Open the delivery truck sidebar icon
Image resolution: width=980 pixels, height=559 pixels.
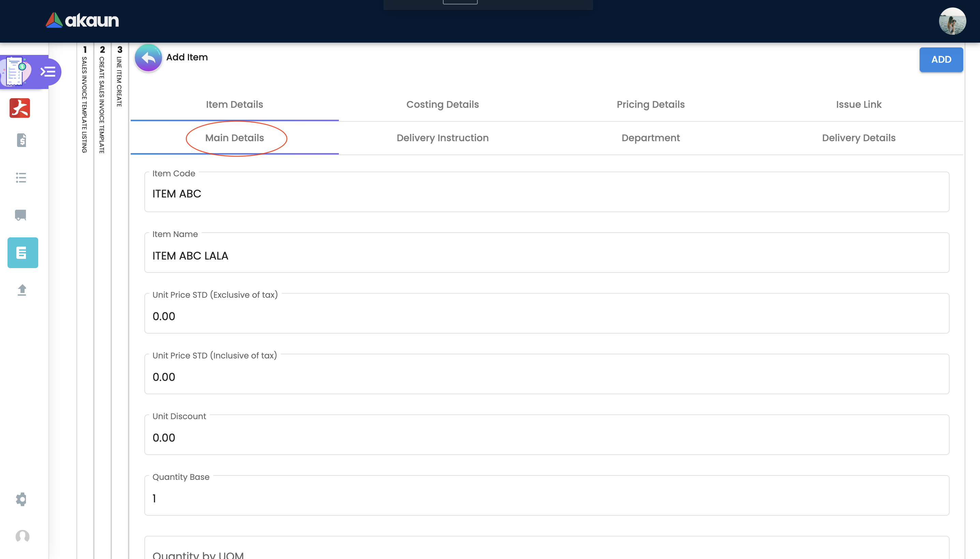(x=21, y=215)
